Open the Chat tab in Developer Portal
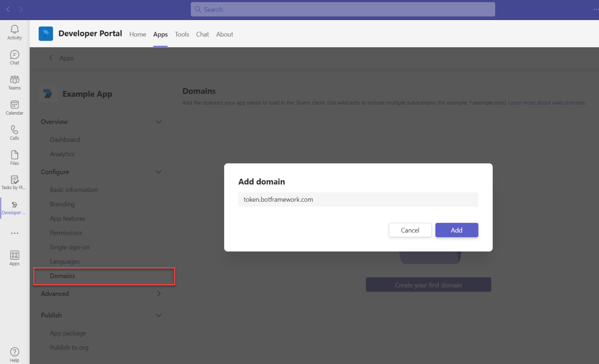This screenshot has height=364, width=599. (x=202, y=34)
